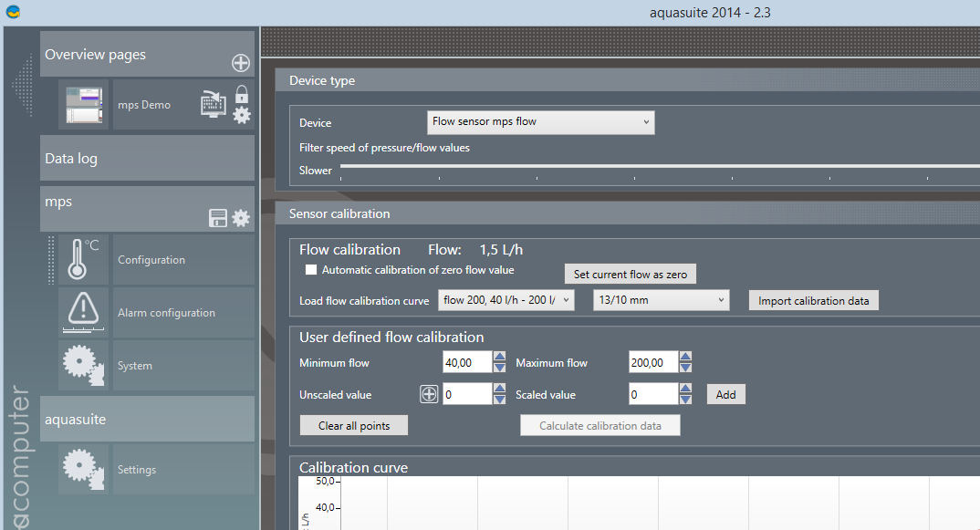The height and width of the screenshot is (530, 980).
Task: Increase the Scaled value
Action: [x=685, y=389]
